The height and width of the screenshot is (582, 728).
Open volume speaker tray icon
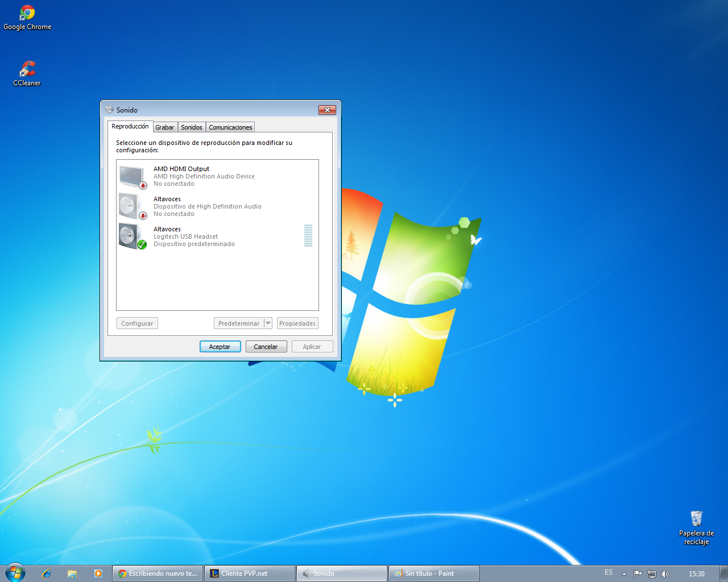pyautogui.click(x=665, y=574)
